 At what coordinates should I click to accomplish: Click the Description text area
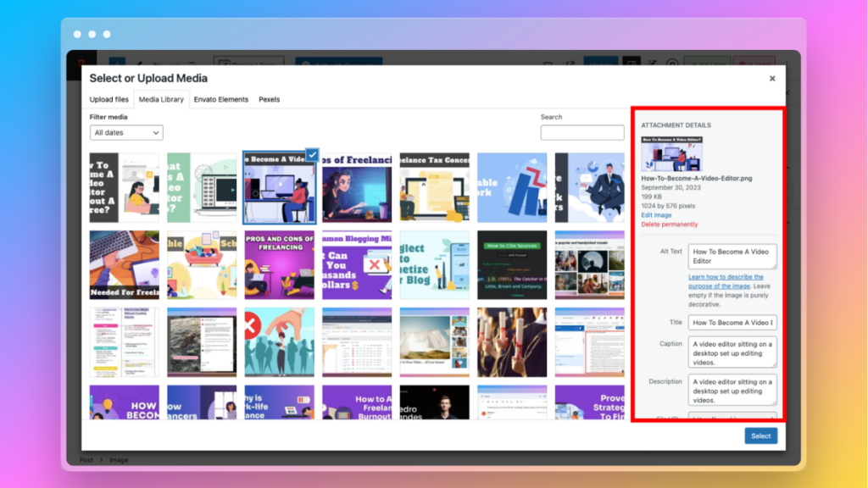(x=732, y=390)
